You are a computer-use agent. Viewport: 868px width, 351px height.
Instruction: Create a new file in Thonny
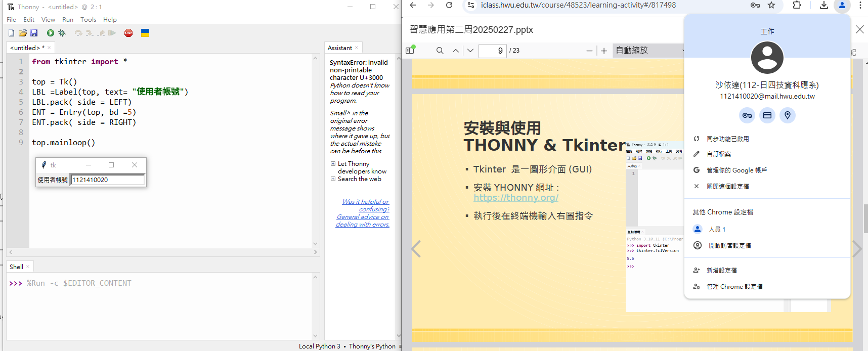[x=12, y=33]
